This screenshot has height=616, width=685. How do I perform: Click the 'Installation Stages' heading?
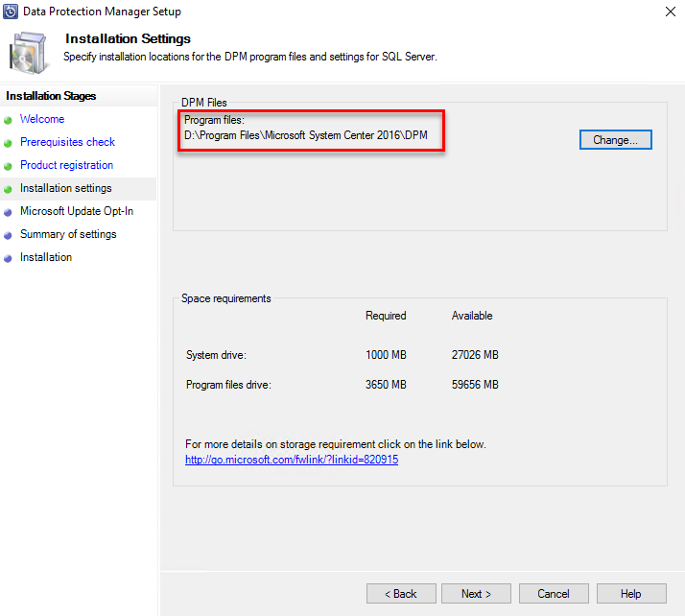coord(51,96)
